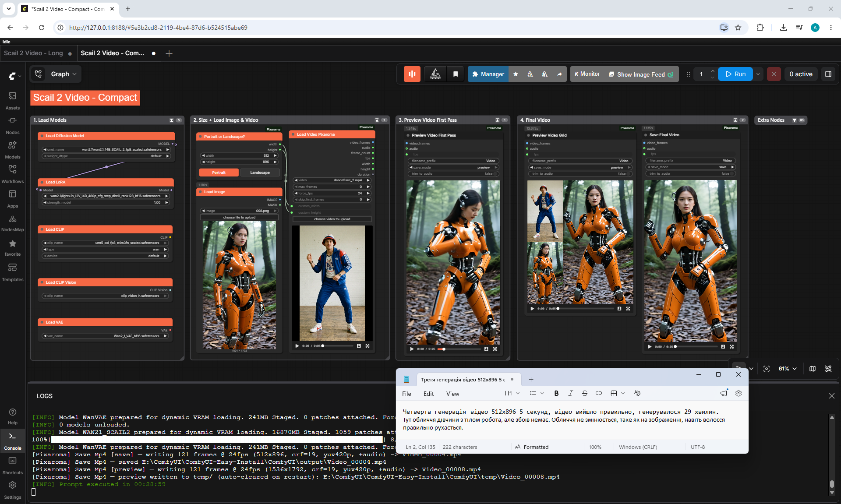Click the K Monitor button
This screenshot has height=504, width=841.
point(587,74)
